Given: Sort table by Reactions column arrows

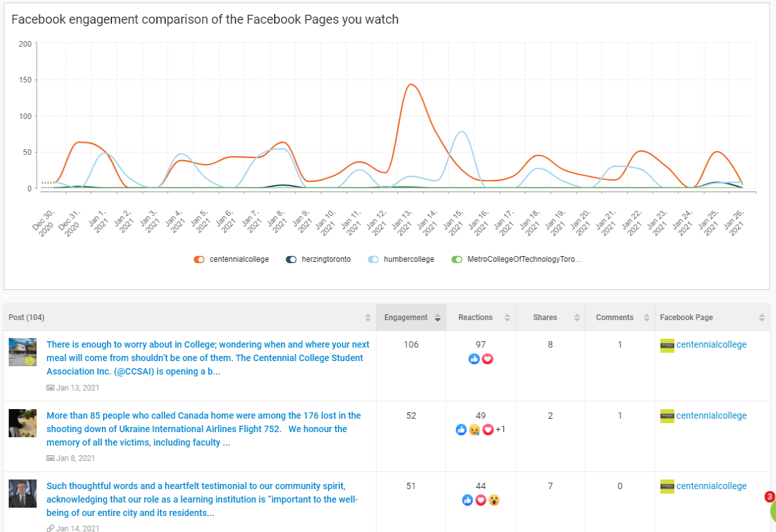Looking at the screenshot, I should (x=507, y=318).
